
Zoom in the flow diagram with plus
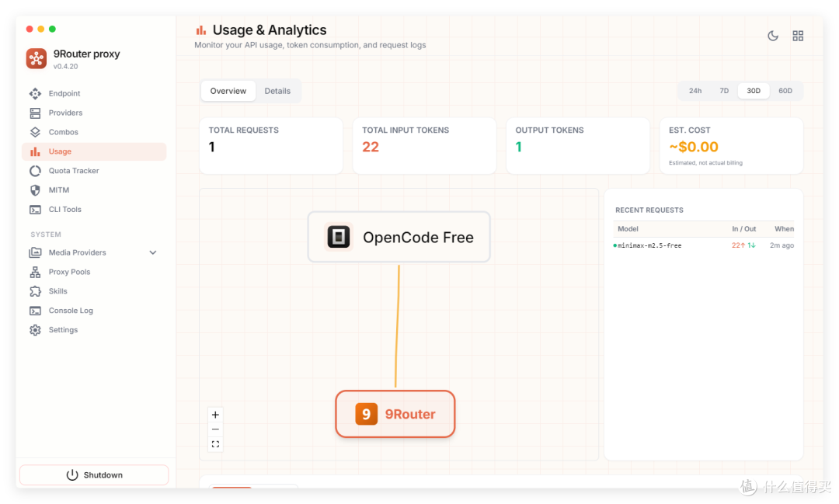point(215,415)
